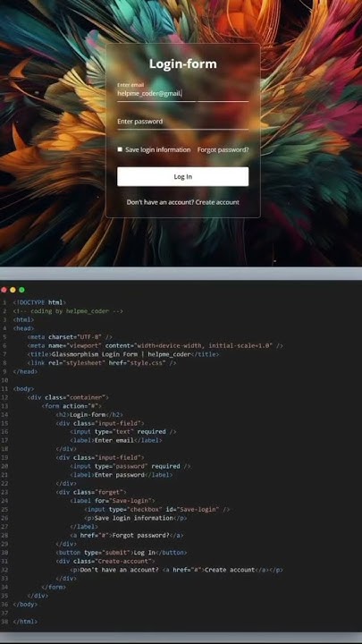Place cursor on the DOCTYPE html line

[39, 302]
